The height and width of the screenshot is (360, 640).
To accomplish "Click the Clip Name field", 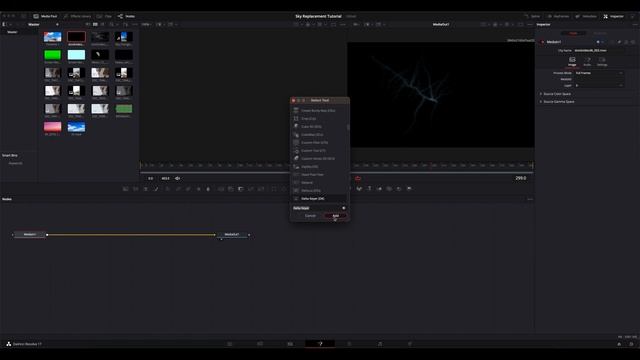I will 599,51.
